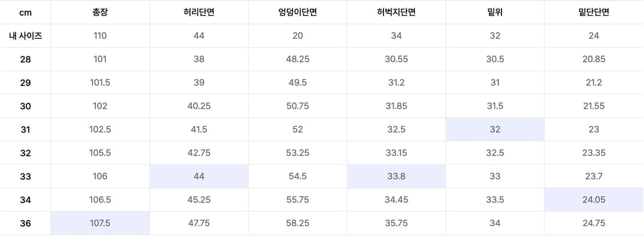The width and height of the screenshot is (644, 238).
Task: Select the size 30 row label
Action: [x=25, y=106]
